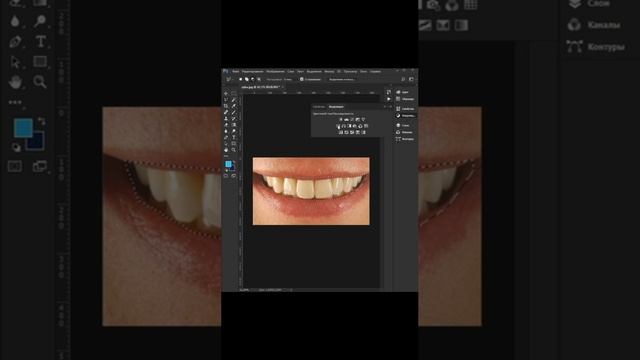Add a Brightness/Contrast adjustment from Коррекция panel
Image resolution: width=640 pixels, height=360 pixels.
(341, 120)
